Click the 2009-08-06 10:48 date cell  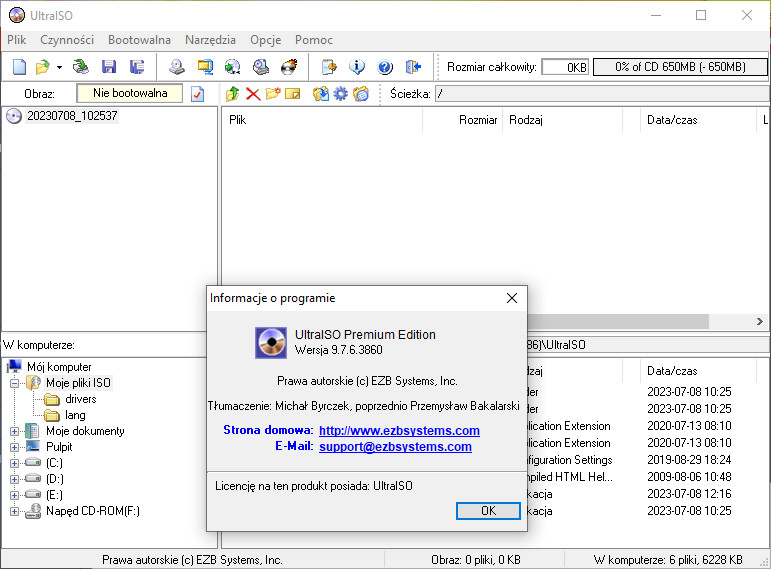point(689,477)
